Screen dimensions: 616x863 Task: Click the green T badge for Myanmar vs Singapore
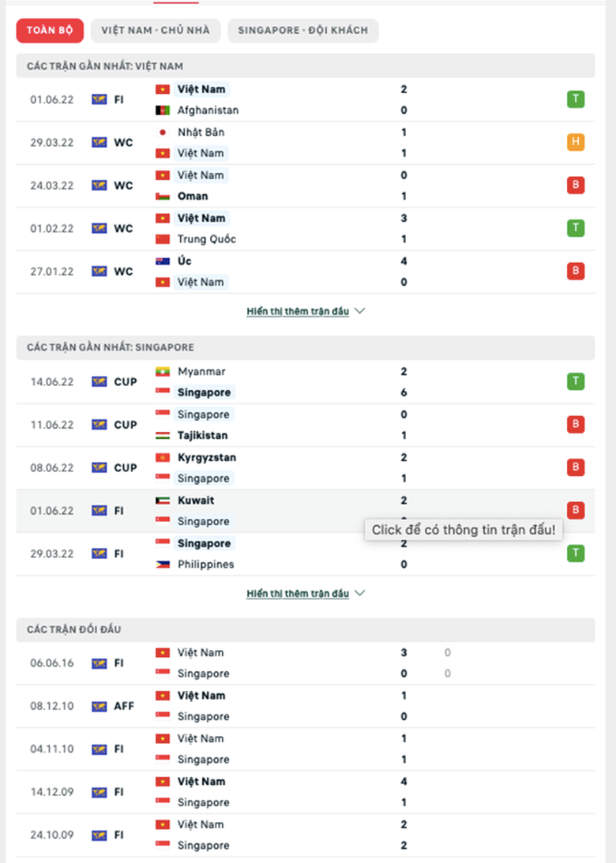pos(576,382)
